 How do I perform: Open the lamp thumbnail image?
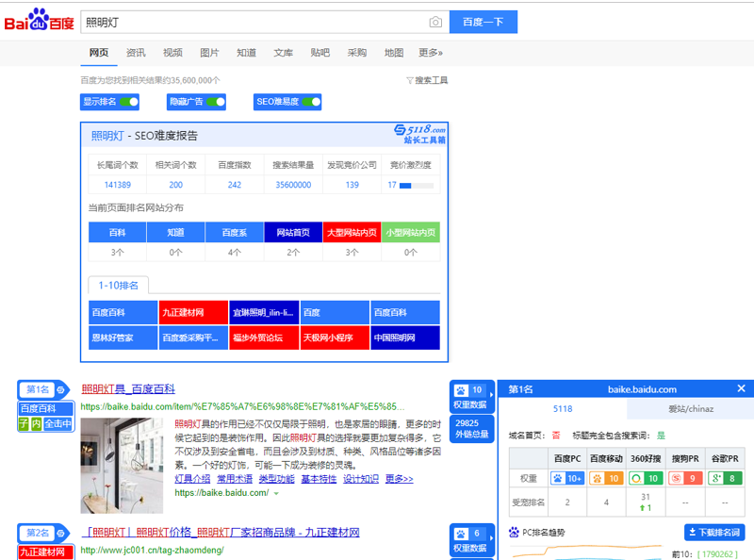pyautogui.click(x=122, y=466)
